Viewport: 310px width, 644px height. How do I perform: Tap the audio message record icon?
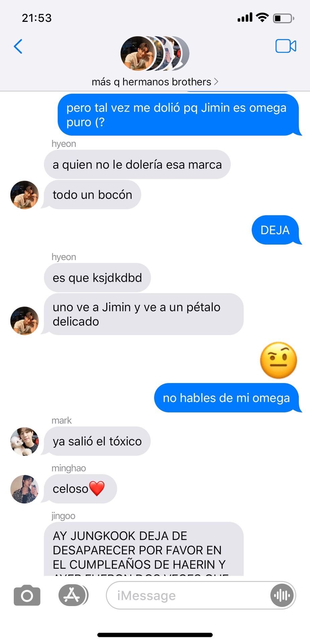282,595
